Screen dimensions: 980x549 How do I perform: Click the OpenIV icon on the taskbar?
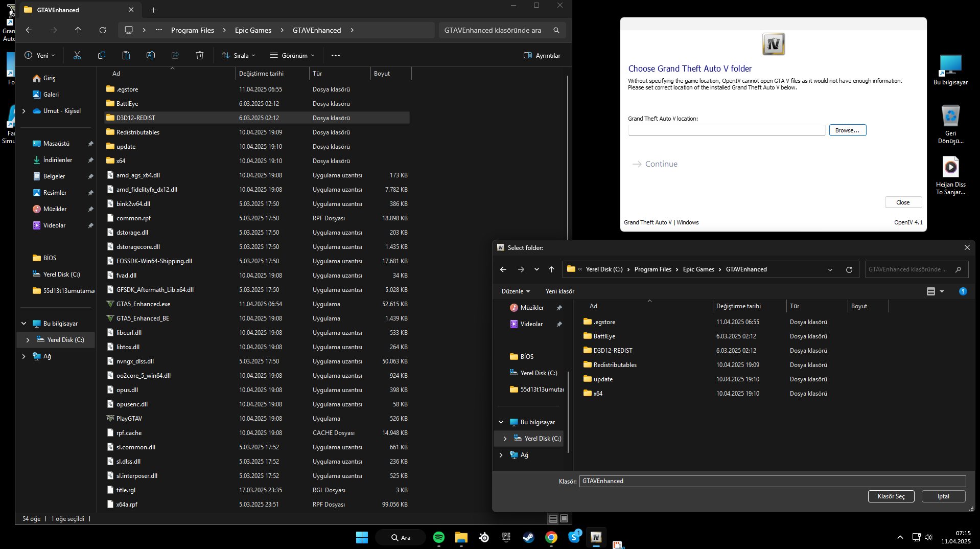[596, 537]
